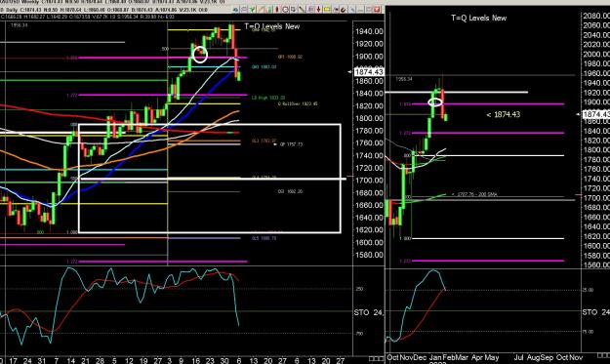Click the 1874.43 price tag on left axis
The width and height of the screenshot is (610, 364).
pos(369,71)
